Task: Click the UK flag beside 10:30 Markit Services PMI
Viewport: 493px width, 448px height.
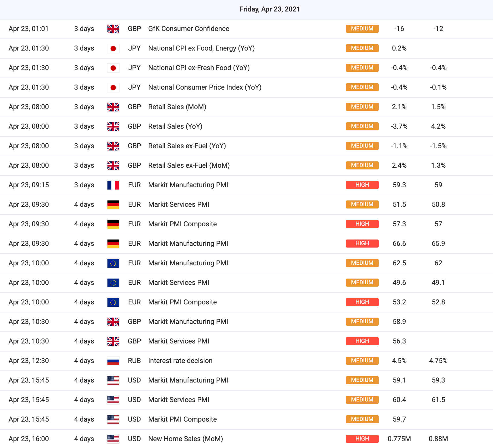Action: click(x=113, y=341)
